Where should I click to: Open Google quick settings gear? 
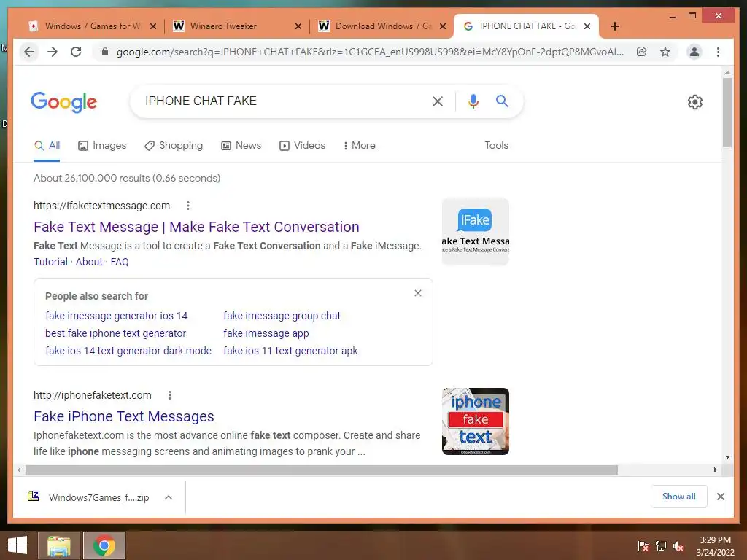pos(695,102)
